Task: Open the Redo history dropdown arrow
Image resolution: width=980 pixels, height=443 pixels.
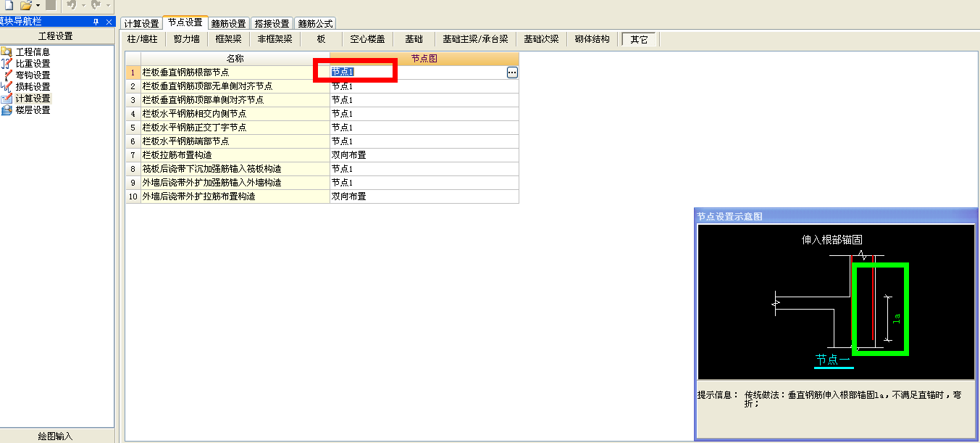Action: pos(107,5)
